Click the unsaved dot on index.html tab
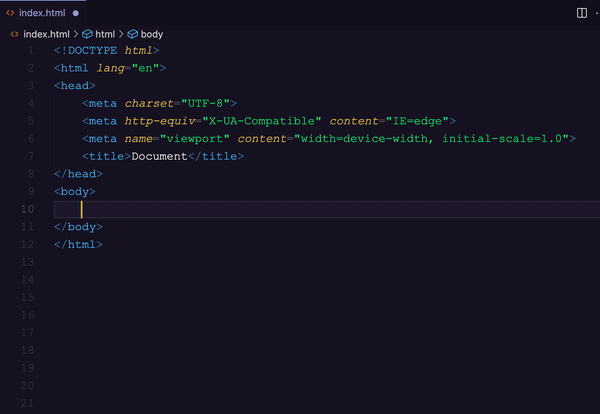This screenshot has width=600, height=414. (x=76, y=13)
